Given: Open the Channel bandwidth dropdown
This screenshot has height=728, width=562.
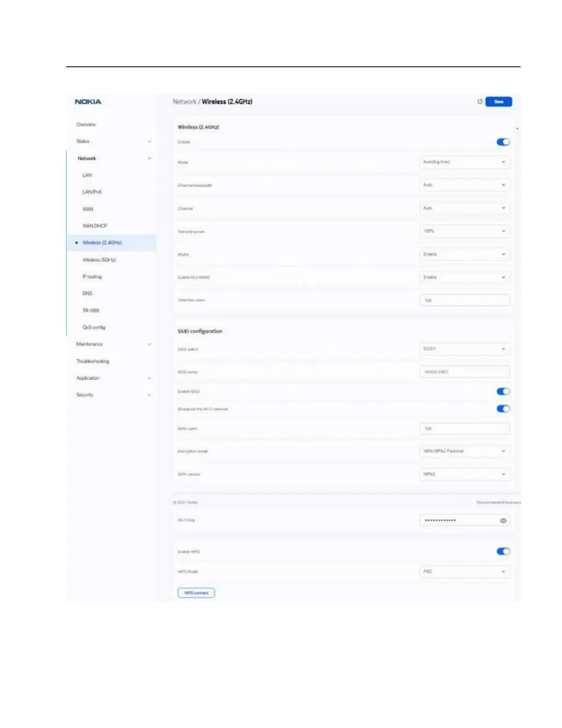Looking at the screenshot, I should click(x=464, y=185).
